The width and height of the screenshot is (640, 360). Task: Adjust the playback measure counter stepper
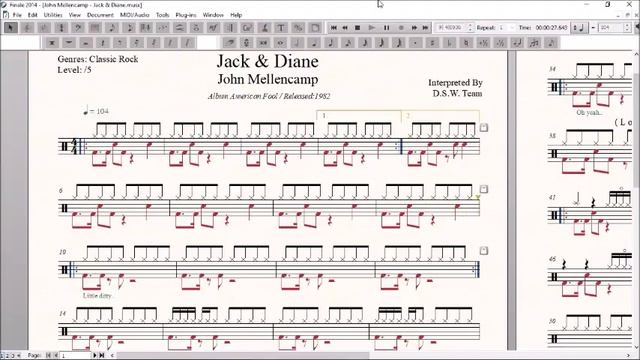(x=471, y=28)
